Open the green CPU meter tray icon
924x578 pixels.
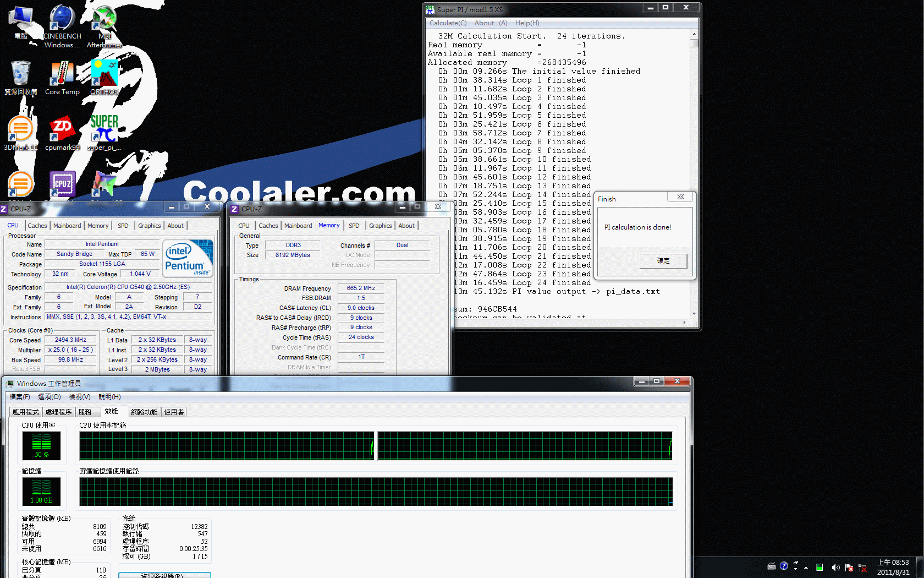click(820, 568)
